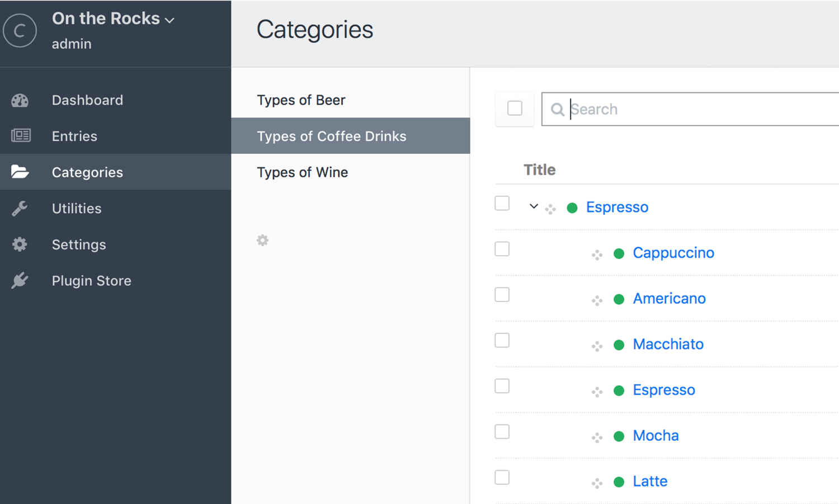Check the box for top-level Espresso
The width and height of the screenshot is (839, 504).
click(502, 203)
